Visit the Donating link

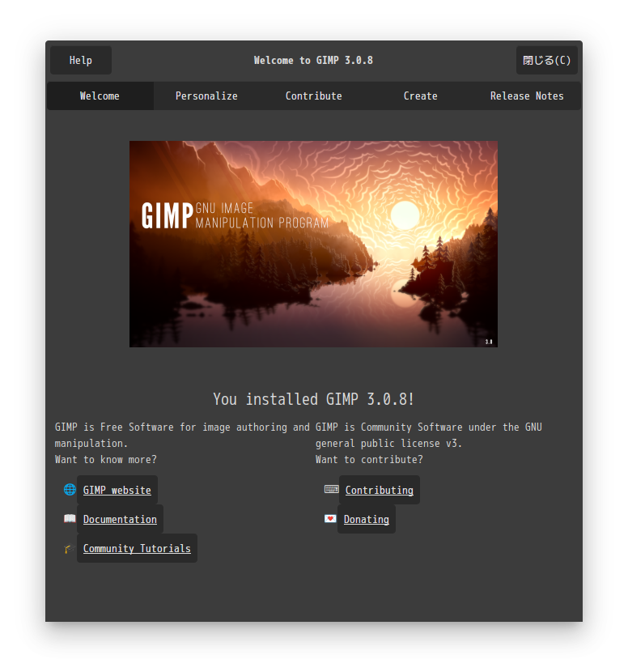click(367, 519)
